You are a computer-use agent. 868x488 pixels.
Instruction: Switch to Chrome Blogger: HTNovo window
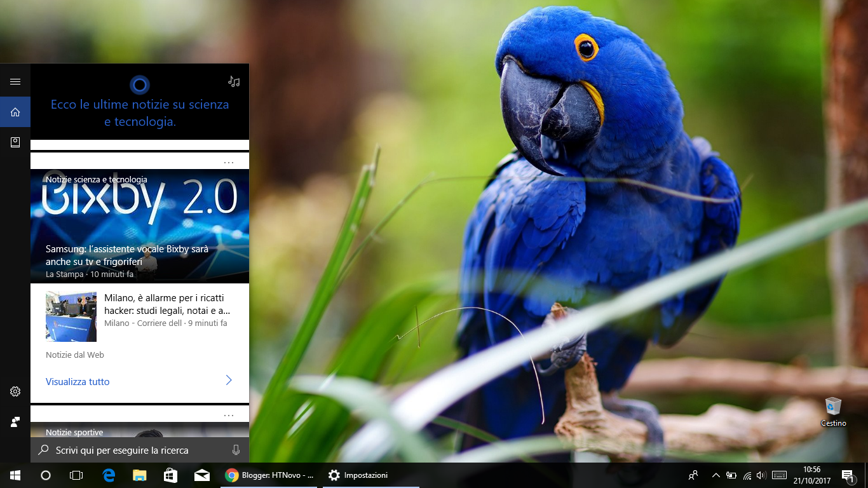(x=269, y=475)
